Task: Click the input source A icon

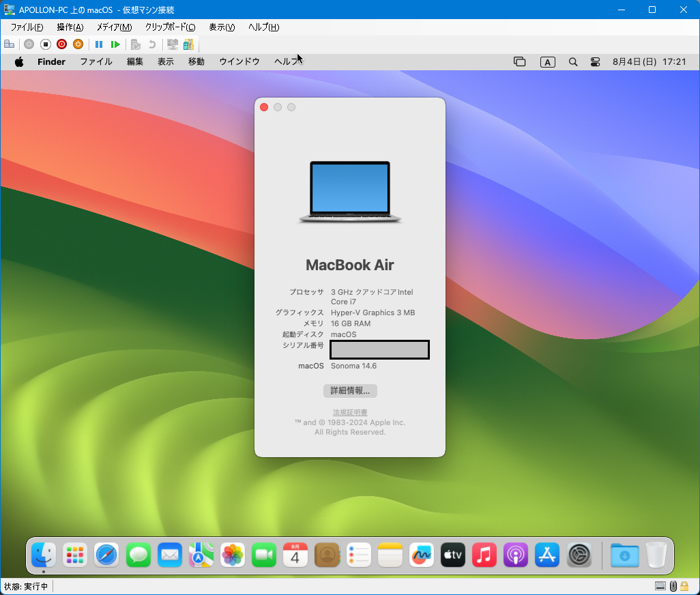Action: [547, 62]
